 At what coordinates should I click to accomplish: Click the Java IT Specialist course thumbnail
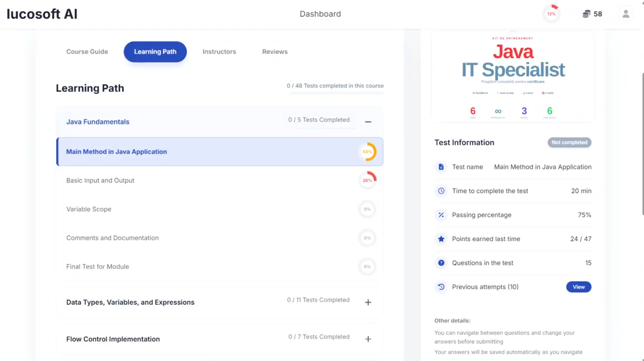click(x=513, y=76)
